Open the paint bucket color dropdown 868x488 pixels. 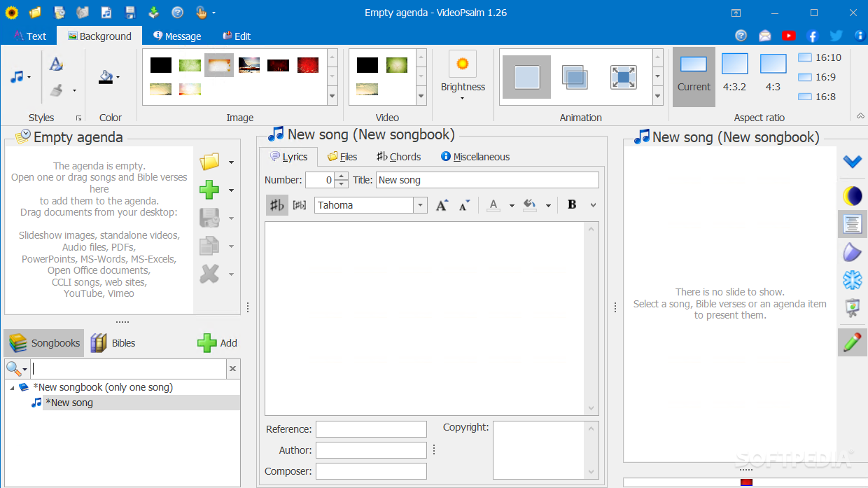pos(118,77)
